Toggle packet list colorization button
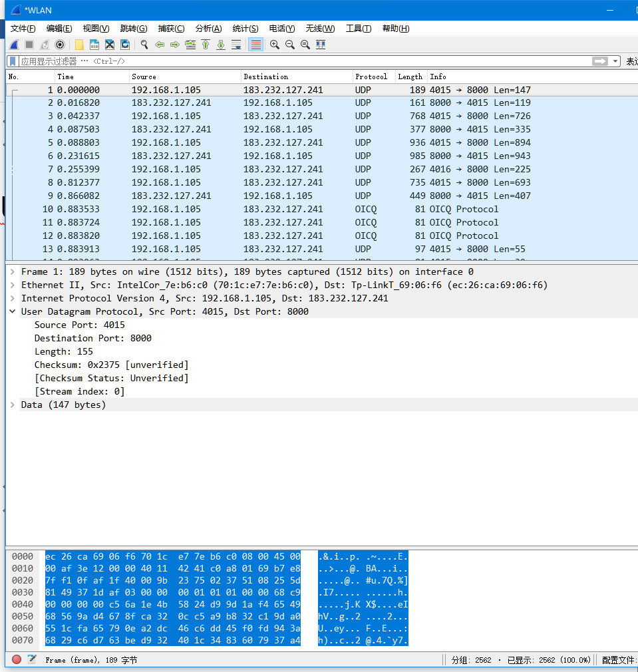 click(255, 45)
